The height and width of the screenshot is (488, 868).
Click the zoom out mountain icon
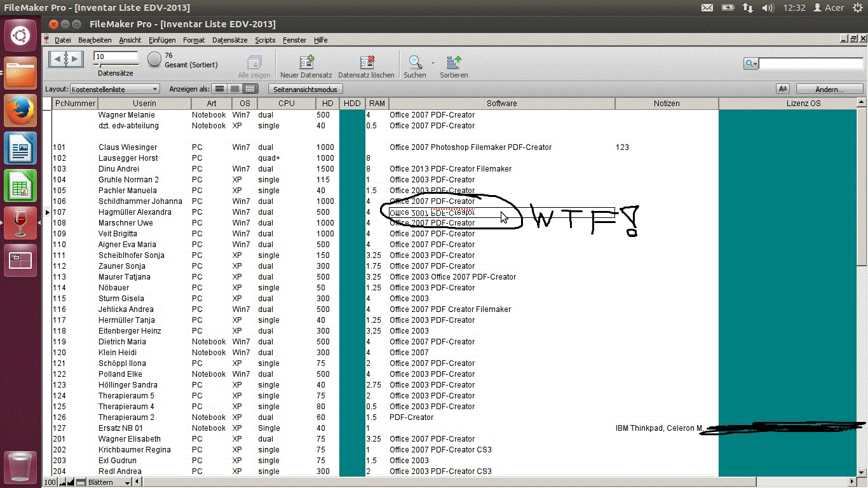coord(63,483)
